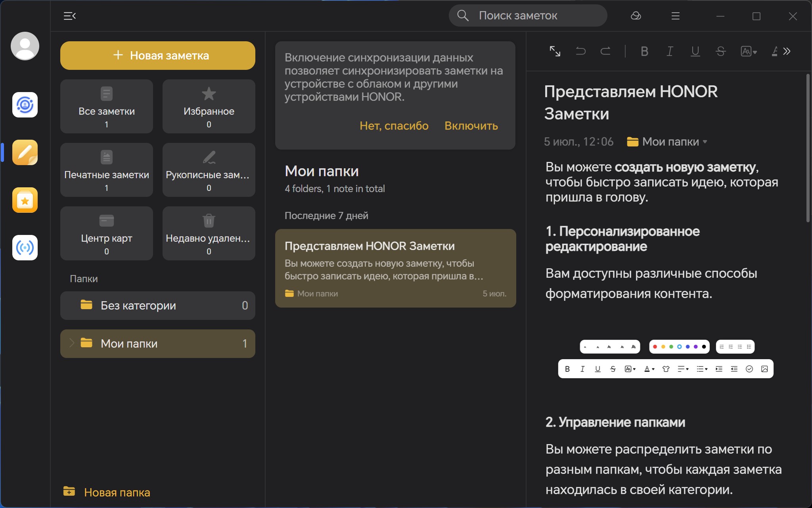Click the note editor vertical scrollbar
The image size is (812, 508).
[x=808, y=148]
